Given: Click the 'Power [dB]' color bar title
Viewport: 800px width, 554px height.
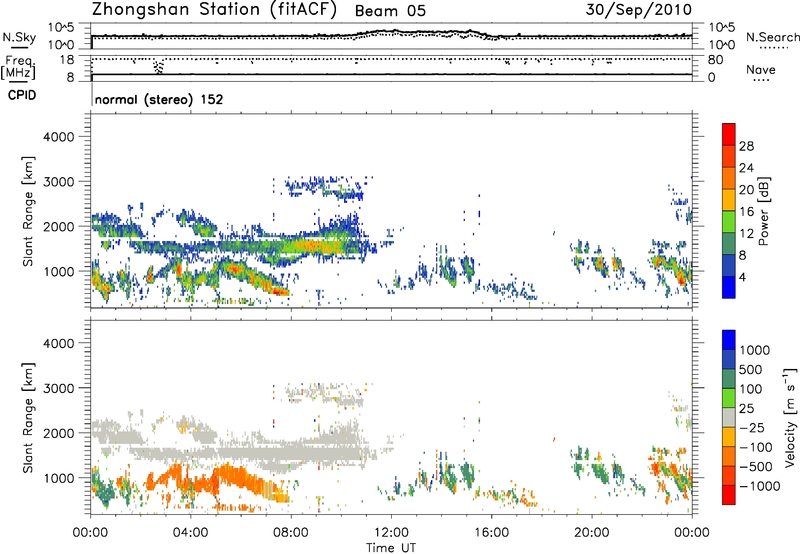Looking at the screenshot, I should (763, 211).
